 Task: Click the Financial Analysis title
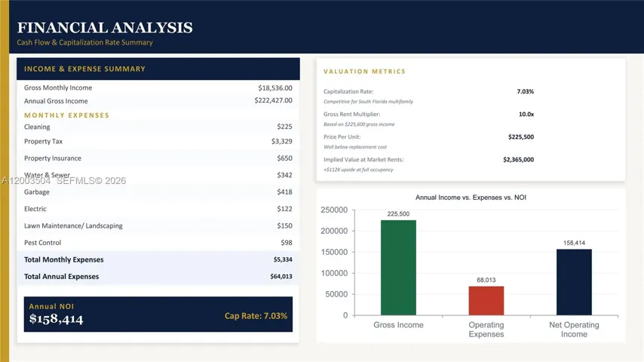pos(105,28)
